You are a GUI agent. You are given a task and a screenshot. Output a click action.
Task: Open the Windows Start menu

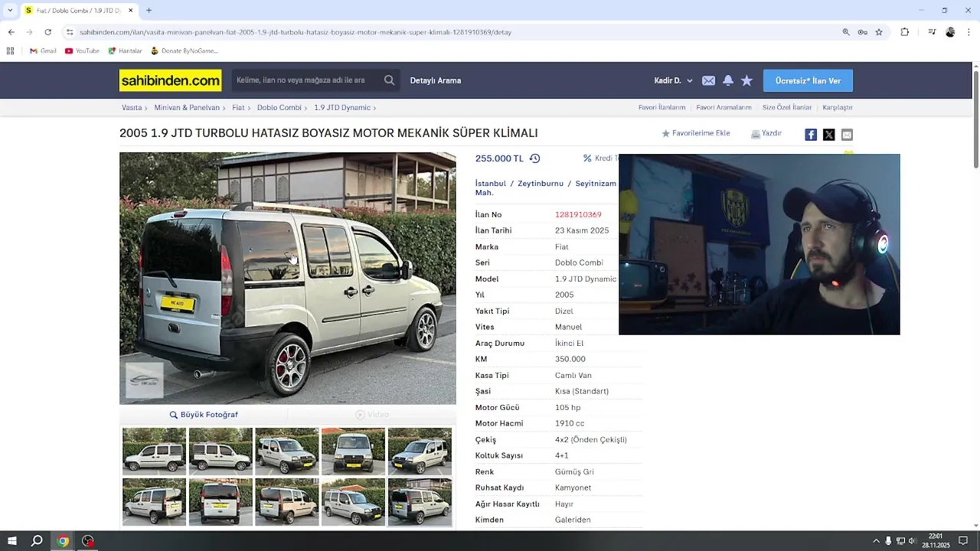point(11,541)
